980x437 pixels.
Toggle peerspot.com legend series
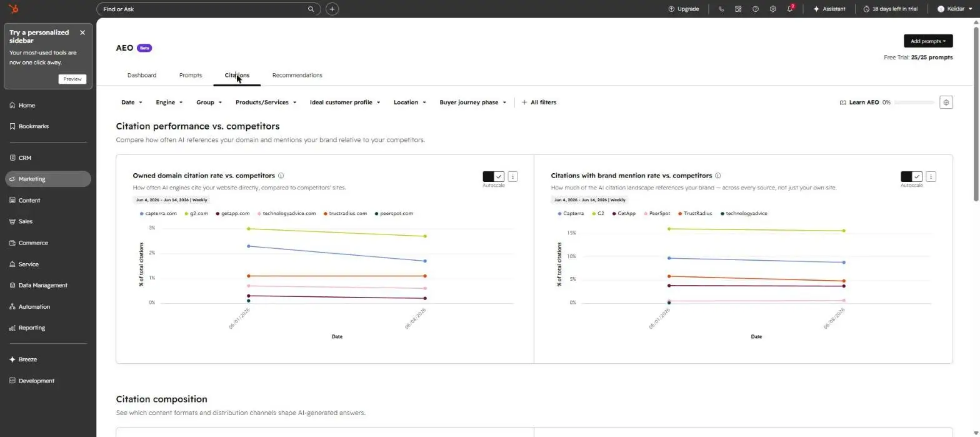click(394, 214)
